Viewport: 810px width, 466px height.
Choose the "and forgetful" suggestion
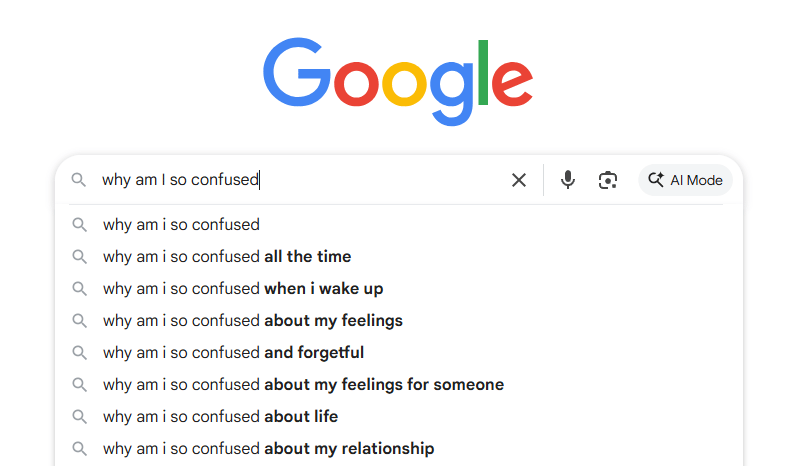(x=233, y=353)
